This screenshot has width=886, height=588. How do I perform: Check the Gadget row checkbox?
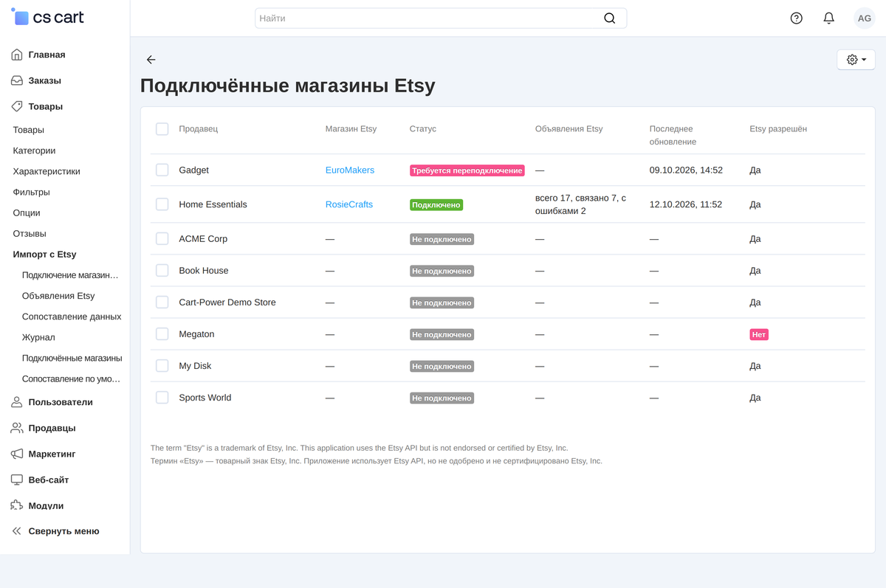click(162, 170)
